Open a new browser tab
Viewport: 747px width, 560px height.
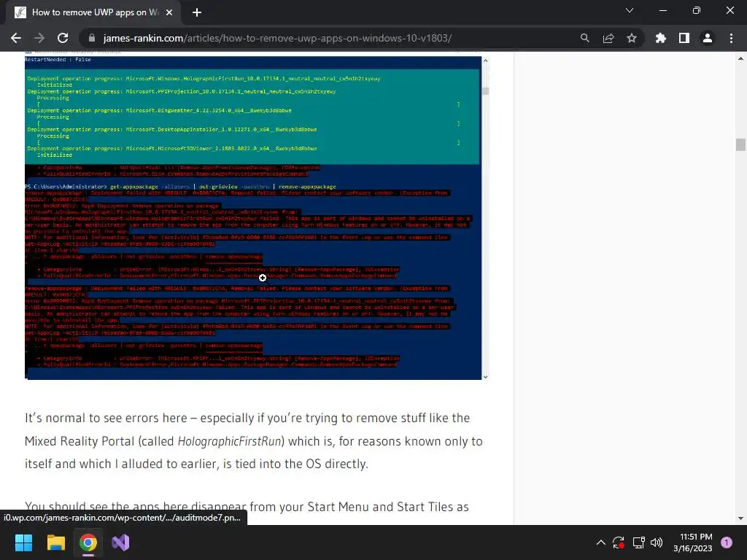click(x=197, y=12)
